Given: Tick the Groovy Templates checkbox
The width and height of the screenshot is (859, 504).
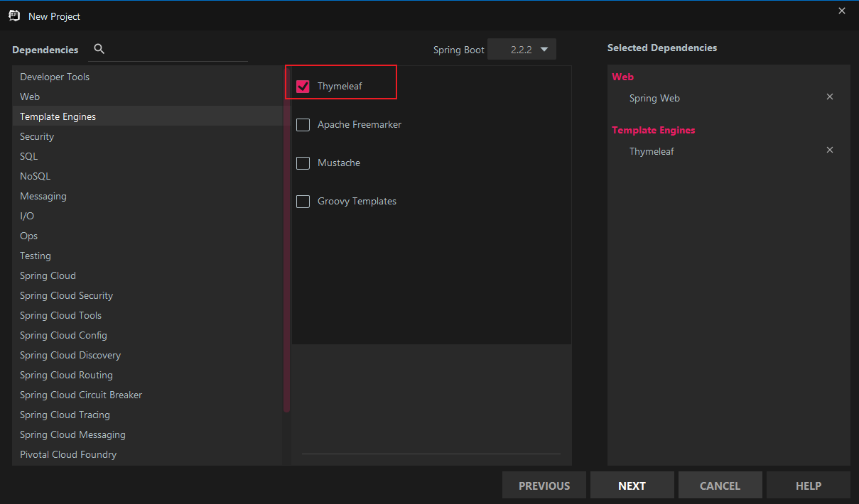Looking at the screenshot, I should (x=303, y=202).
